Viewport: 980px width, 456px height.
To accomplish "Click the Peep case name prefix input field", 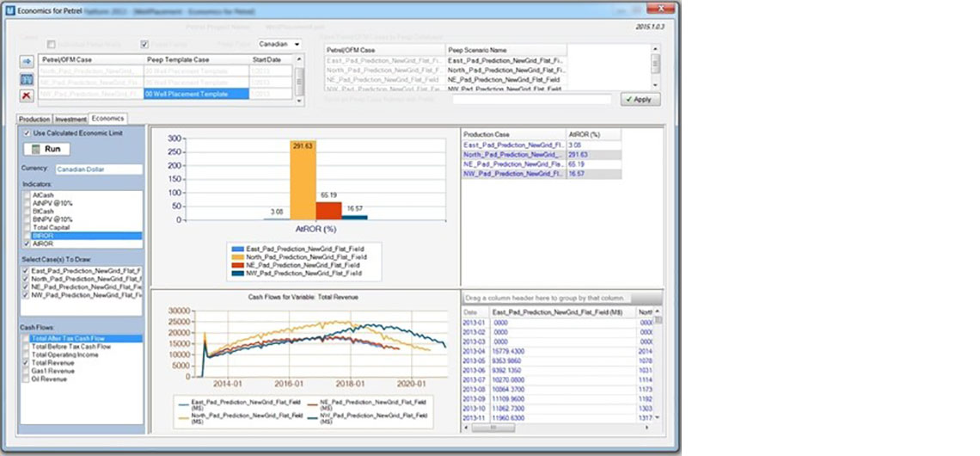I will point(531,100).
